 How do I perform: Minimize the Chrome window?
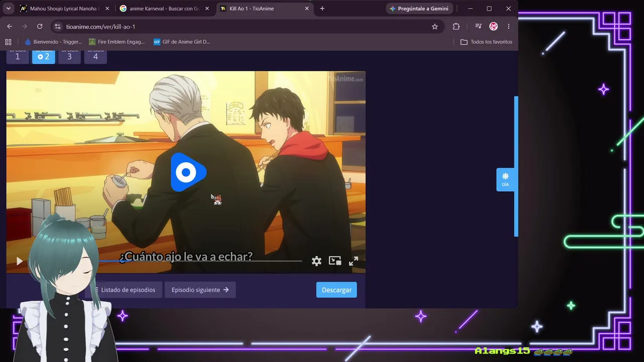click(x=470, y=9)
